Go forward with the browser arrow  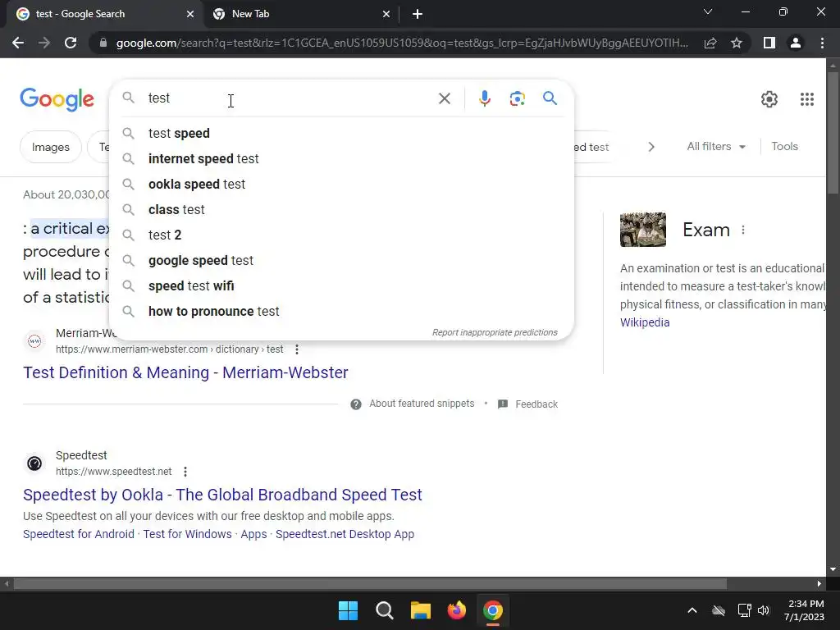pyautogui.click(x=44, y=43)
